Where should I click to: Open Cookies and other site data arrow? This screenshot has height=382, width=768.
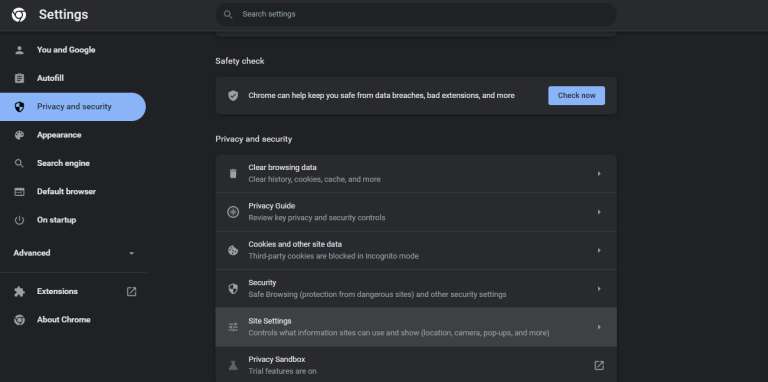click(x=599, y=250)
